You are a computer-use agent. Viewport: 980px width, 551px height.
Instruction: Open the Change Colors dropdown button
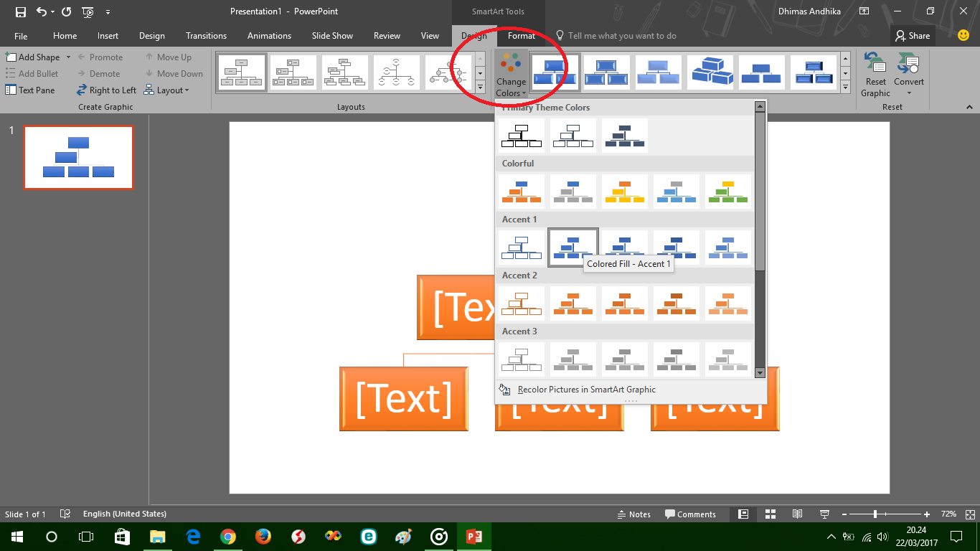(511, 75)
